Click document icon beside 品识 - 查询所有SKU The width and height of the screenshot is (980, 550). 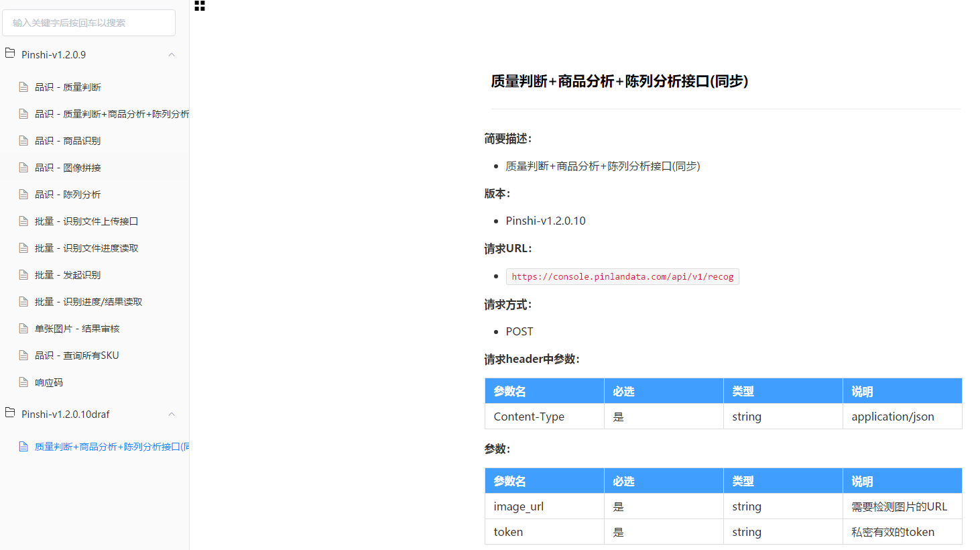pyautogui.click(x=23, y=355)
